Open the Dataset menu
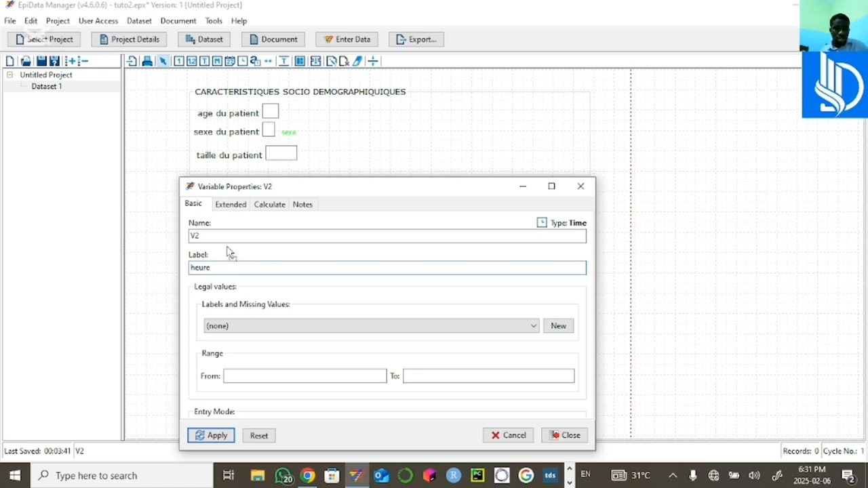The width and height of the screenshot is (868, 488). [140, 21]
